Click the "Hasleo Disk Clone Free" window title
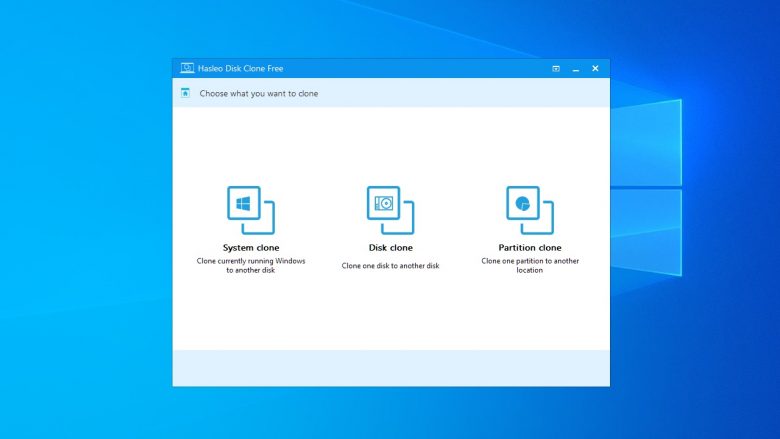The image size is (780, 439). pyautogui.click(x=240, y=69)
